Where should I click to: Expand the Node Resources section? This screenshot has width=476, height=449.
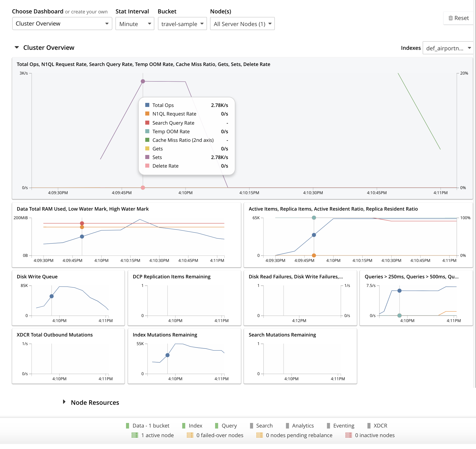pos(64,402)
